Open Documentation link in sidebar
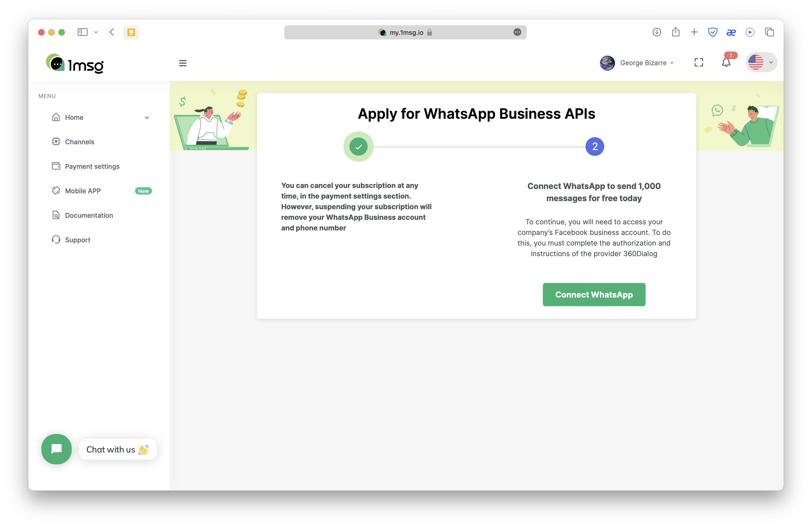 (89, 215)
